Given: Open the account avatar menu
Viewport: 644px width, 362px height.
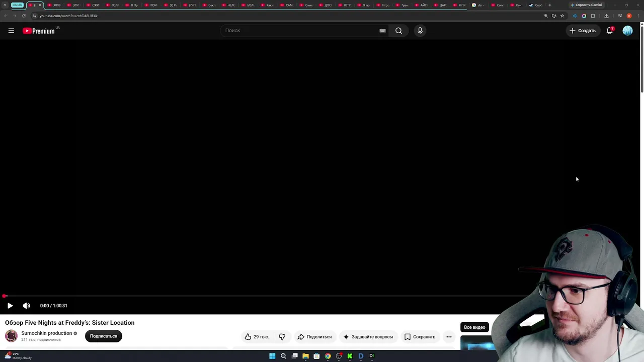Looking at the screenshot, I should [x=627, y=31].
